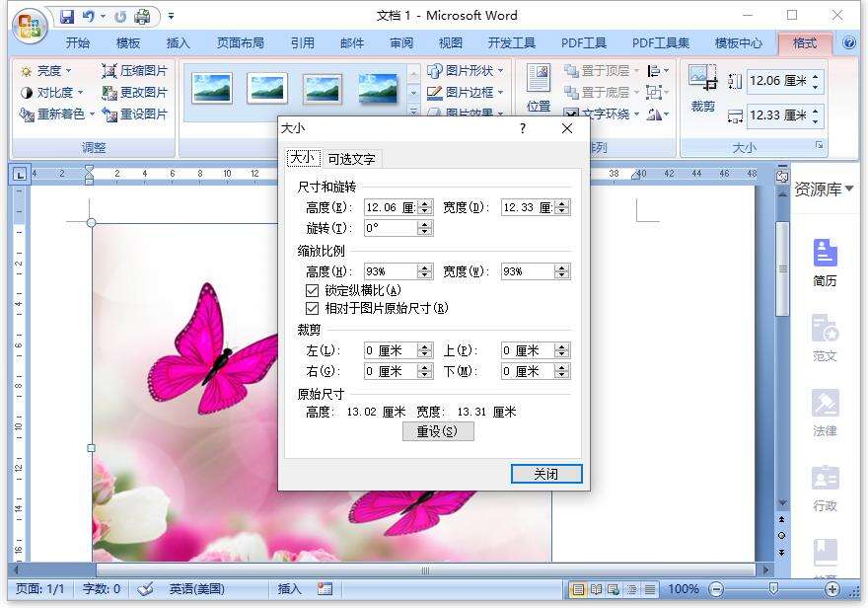Adjust crop 右(G) spinner
868x608 pixels.
coord(425,371)
